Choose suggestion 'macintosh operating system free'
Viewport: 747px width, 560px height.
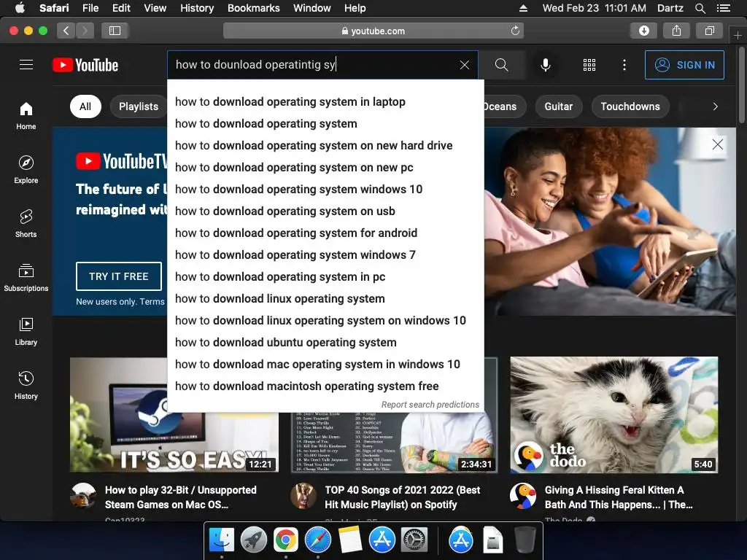(x=326, y=386)
